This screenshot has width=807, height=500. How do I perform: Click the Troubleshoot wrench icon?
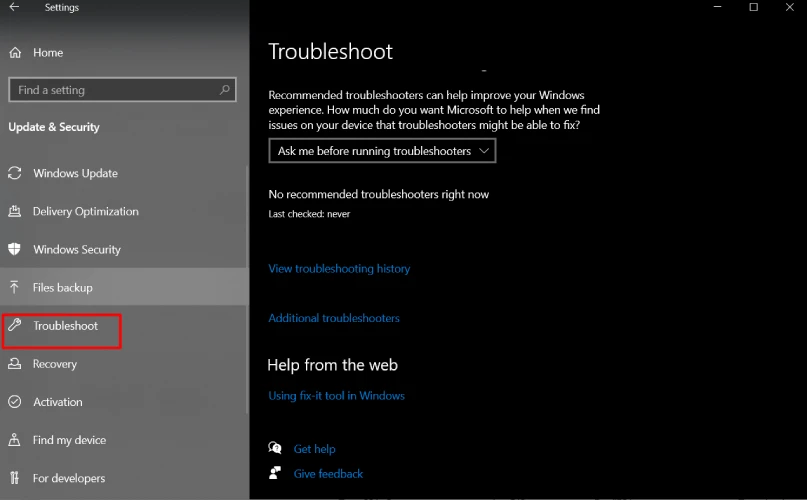click(14, 325)
